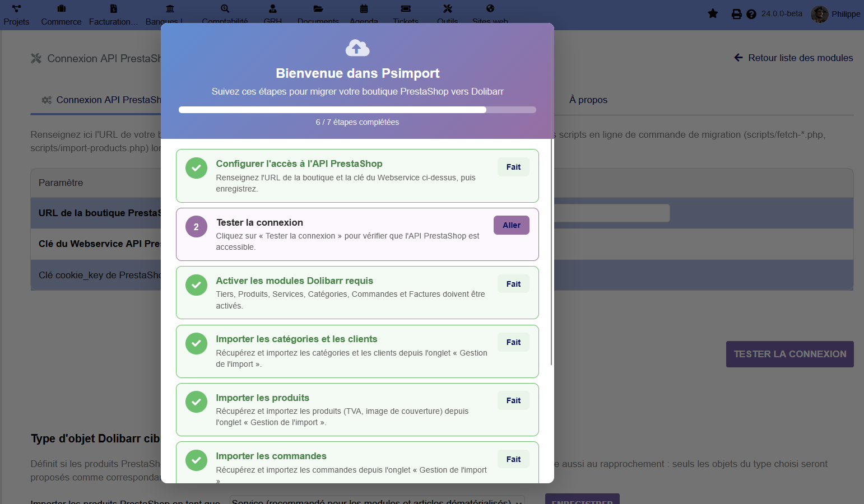The height and width of the screenshot is (504, 864).
Task: Open the Banques menu bank icon
Action: (x=170, y=8)
